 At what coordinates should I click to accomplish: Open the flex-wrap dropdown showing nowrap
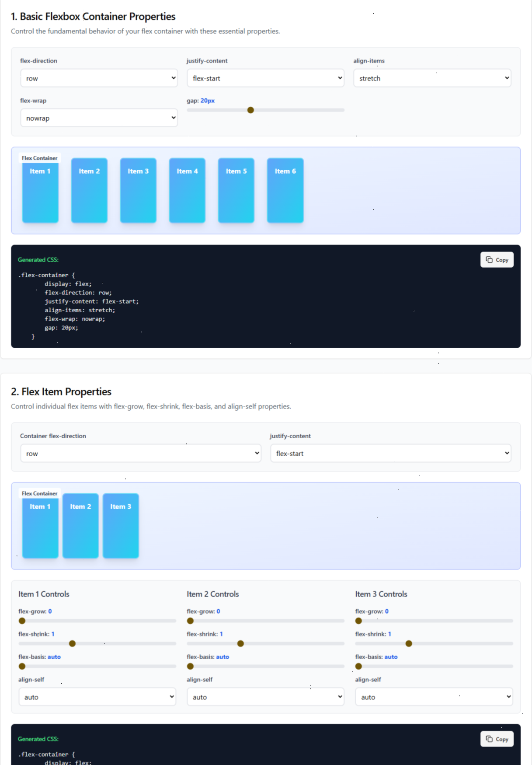tap(99, 118)
